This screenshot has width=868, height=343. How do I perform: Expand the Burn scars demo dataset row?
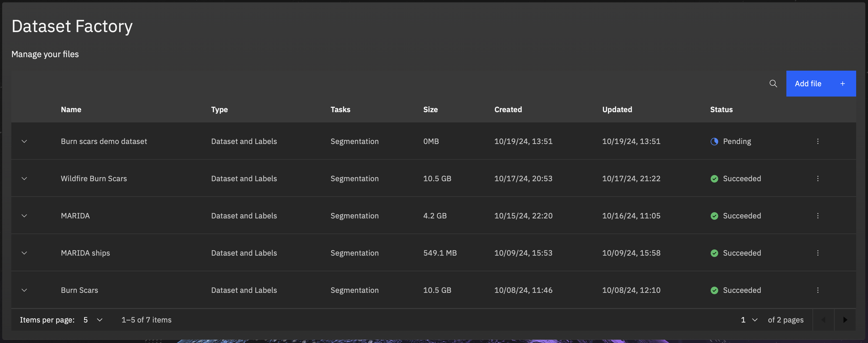coord(24,141)
